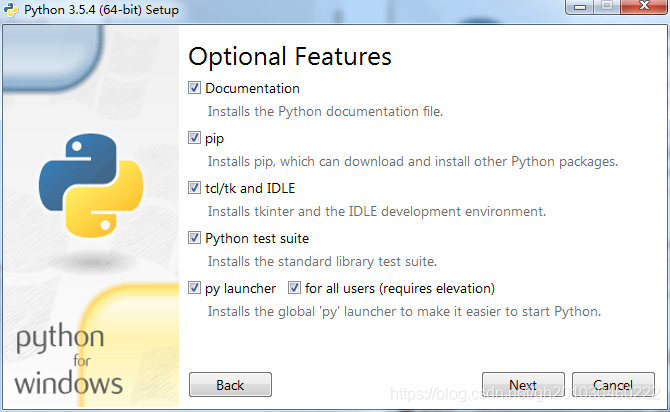Go to previous page with Back
Viewport: 670px width, 412px height.
click(230, 385)
